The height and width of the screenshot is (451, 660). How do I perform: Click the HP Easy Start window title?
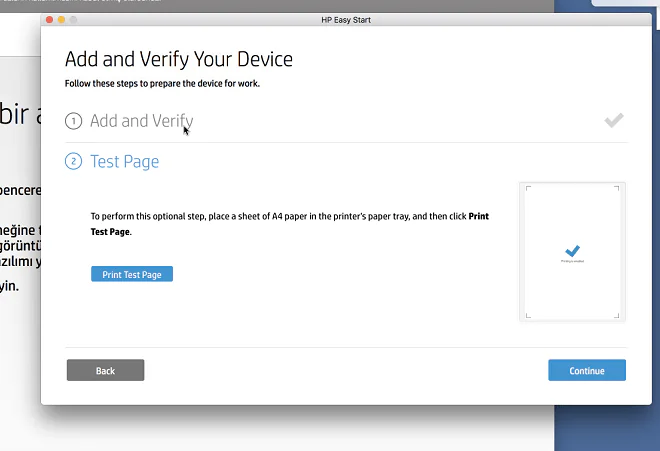pyautogui.click(x=346, y=20)
